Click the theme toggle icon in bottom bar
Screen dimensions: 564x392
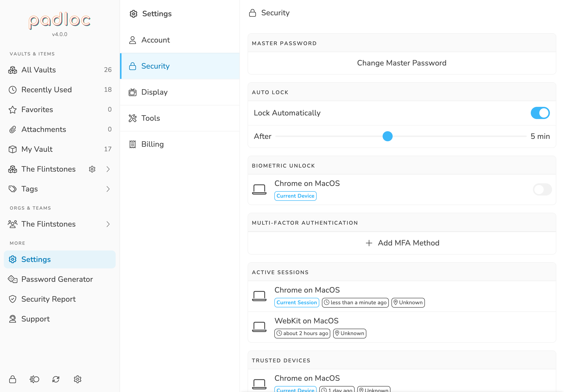click(34, 379)
